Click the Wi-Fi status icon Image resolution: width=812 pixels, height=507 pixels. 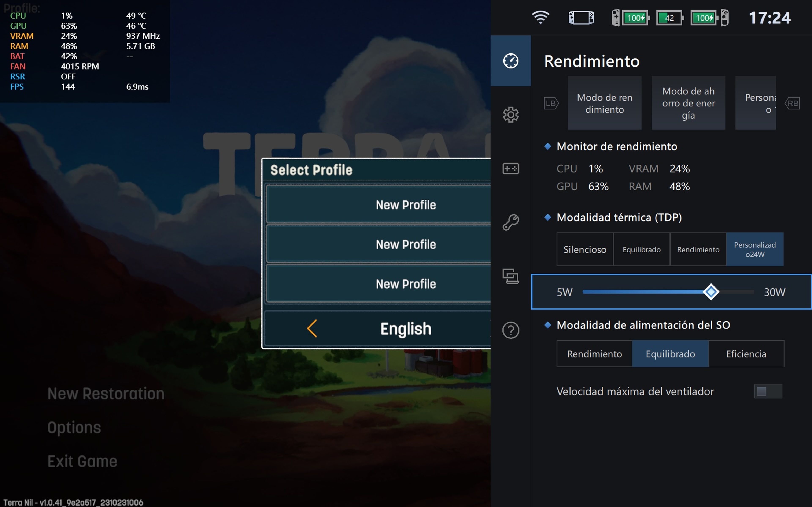click(540, 18)
